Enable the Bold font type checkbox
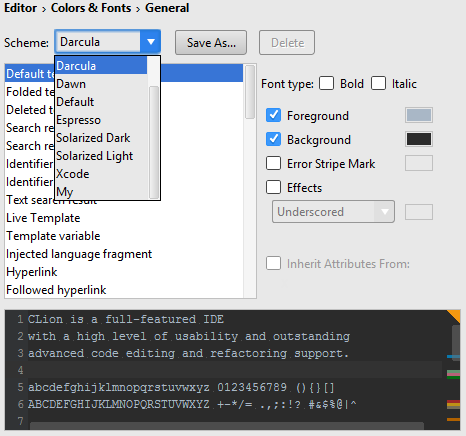 (326, 83)
